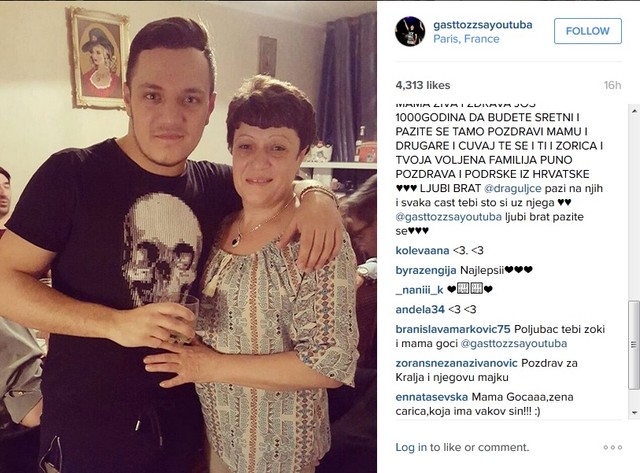Click the gasttozzsayoutuba profile avatar
The width and height of the screenshot is (640, 473).
(410, 31)
